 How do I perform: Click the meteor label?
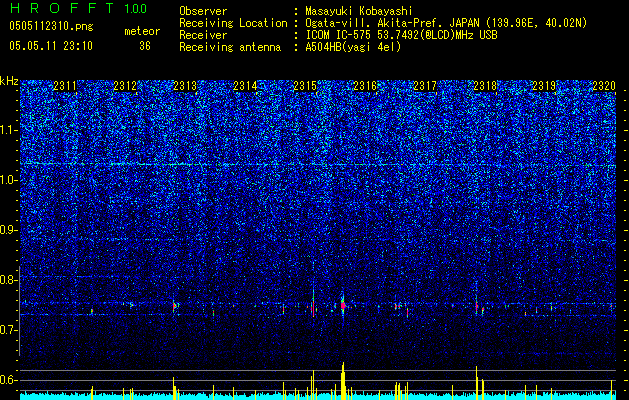142,31
